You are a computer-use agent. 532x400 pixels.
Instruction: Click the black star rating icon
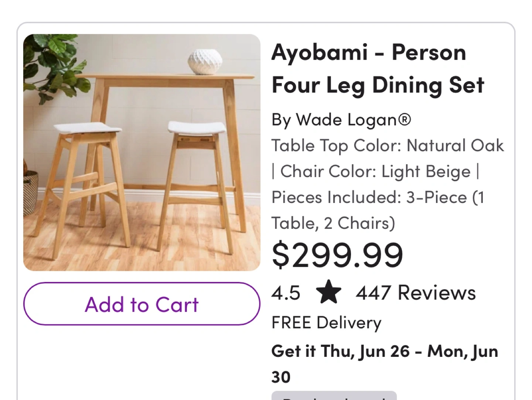pos(329,292)
